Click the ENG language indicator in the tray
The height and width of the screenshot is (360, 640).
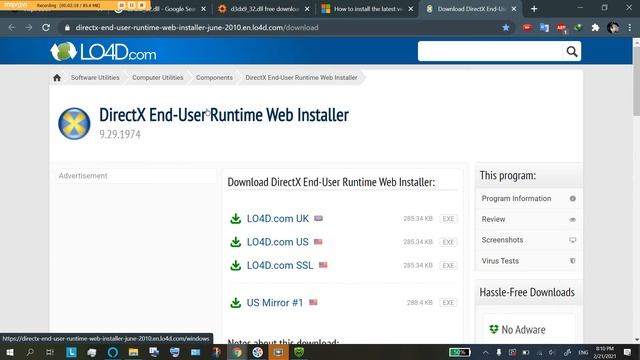[x=583, y=352]
